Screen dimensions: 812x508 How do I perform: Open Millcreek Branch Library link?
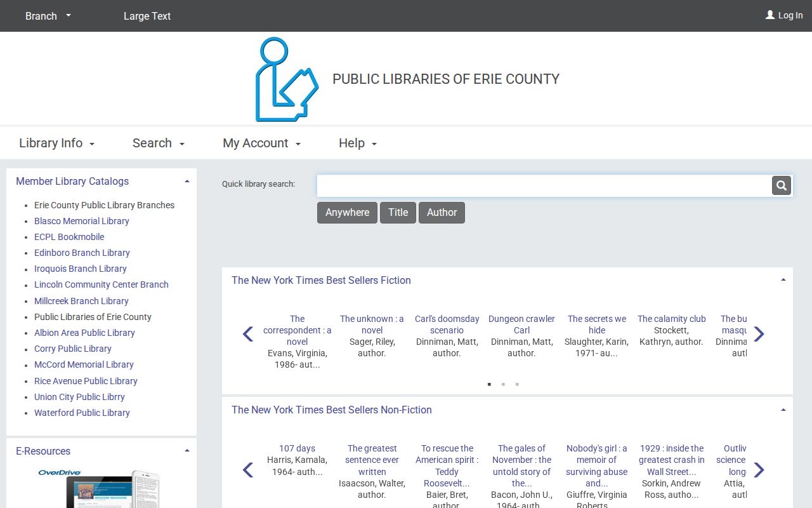(x=81, y=301)
